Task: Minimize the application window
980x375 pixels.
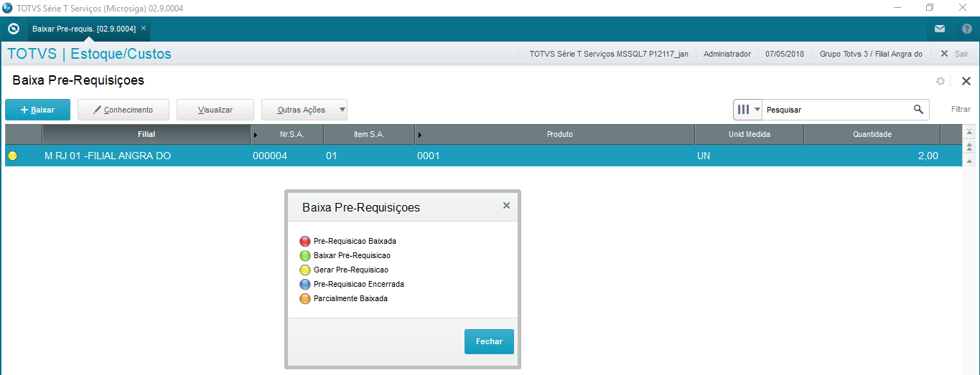Action: tap(897, 7)
